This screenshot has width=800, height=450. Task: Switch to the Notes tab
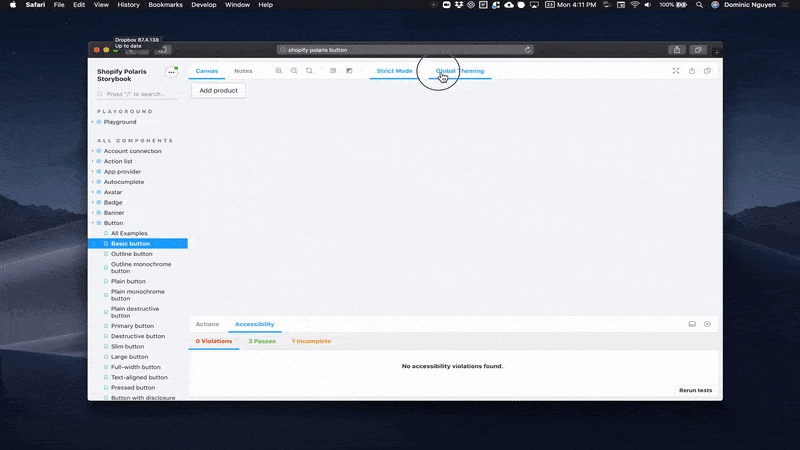(243, 71)
